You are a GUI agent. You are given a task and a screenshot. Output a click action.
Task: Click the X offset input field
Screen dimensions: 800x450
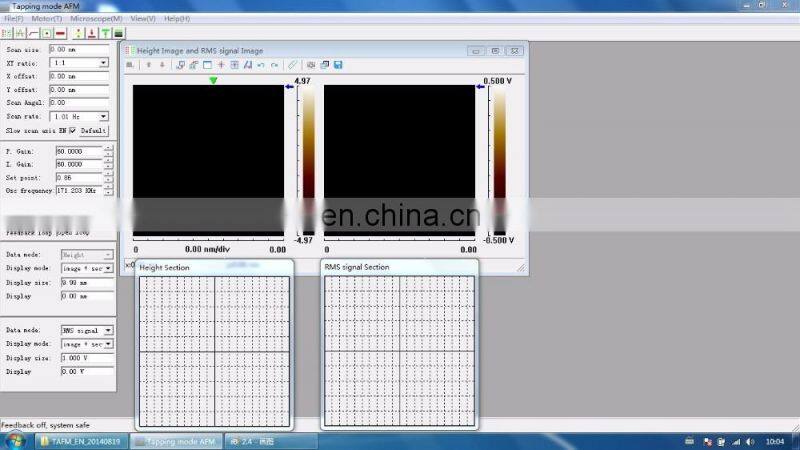[x=79, y=76]
